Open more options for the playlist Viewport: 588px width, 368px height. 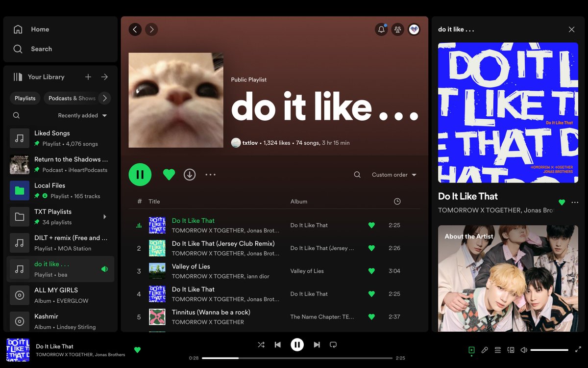(210, 174)
